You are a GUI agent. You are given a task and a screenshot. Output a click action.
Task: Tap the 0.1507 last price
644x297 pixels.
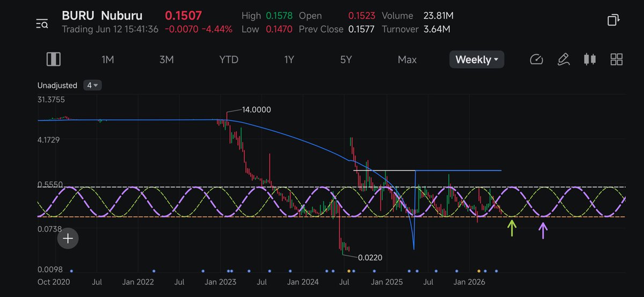coord(184,16)
